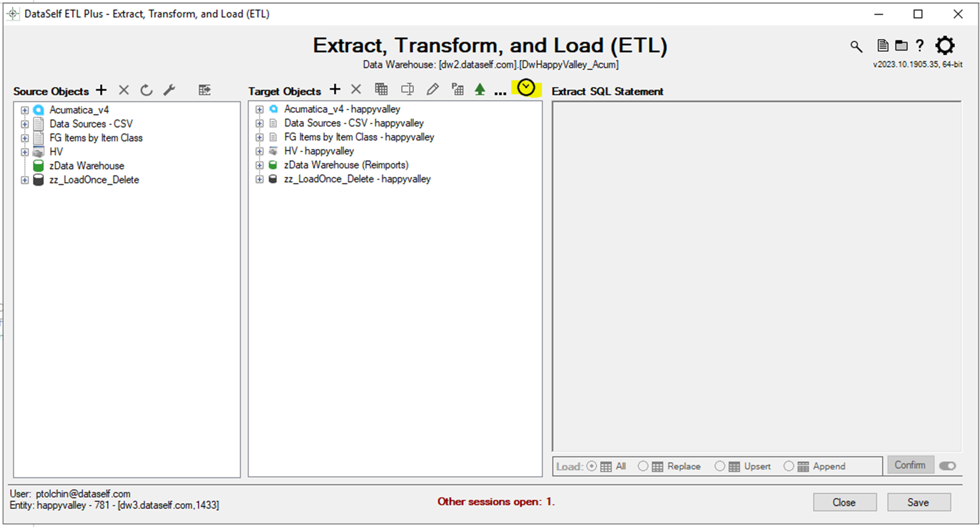This screenshot has height=527, width=980.
Task: Select the Append load option
Action: (788, 466)
